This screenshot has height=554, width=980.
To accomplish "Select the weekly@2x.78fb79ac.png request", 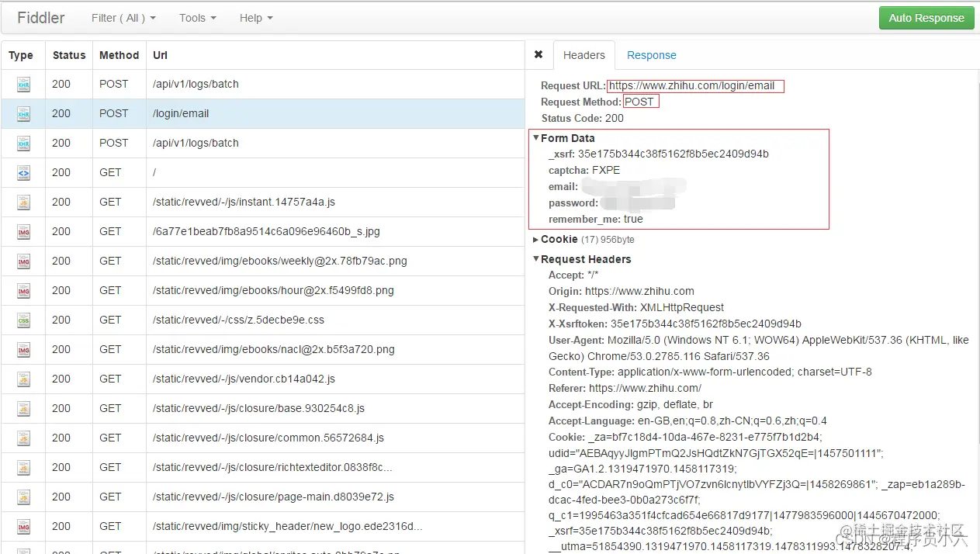I will 263,261.
